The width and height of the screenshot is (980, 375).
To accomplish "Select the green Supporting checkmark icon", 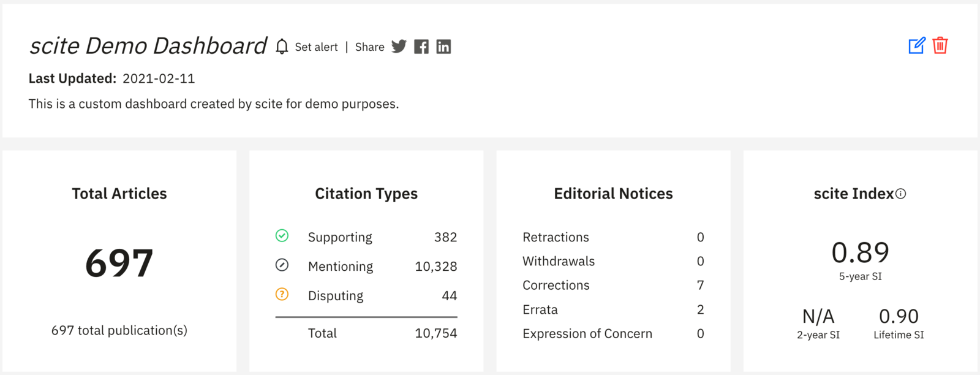I will (282, 236).
